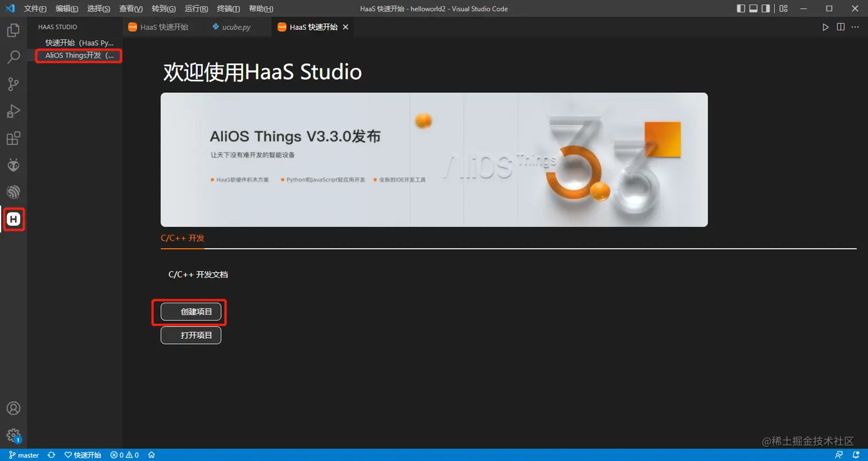Switch to the ucube.py editor tab

click(x=237, y=27)
